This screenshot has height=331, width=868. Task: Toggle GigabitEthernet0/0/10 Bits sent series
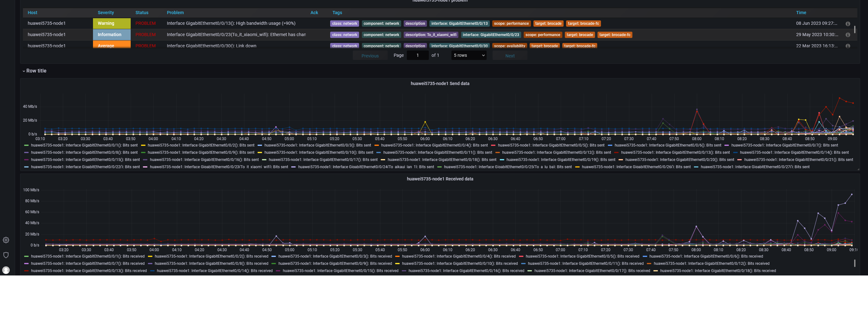(x=319, y=152)
